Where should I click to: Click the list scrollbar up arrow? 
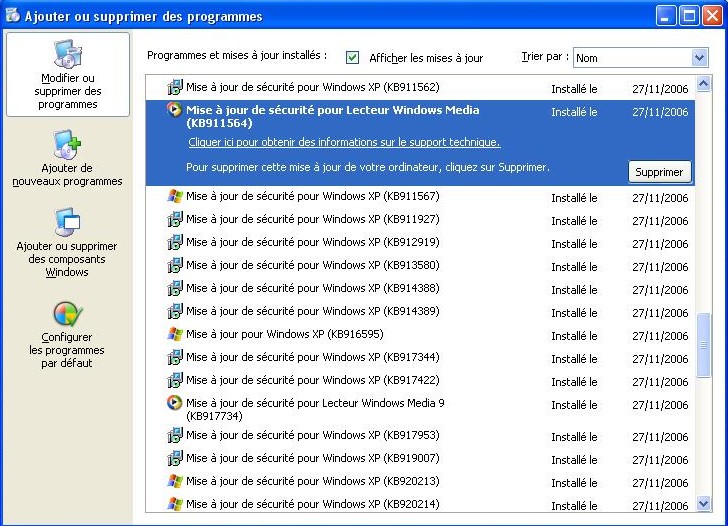tap(703, 84)
